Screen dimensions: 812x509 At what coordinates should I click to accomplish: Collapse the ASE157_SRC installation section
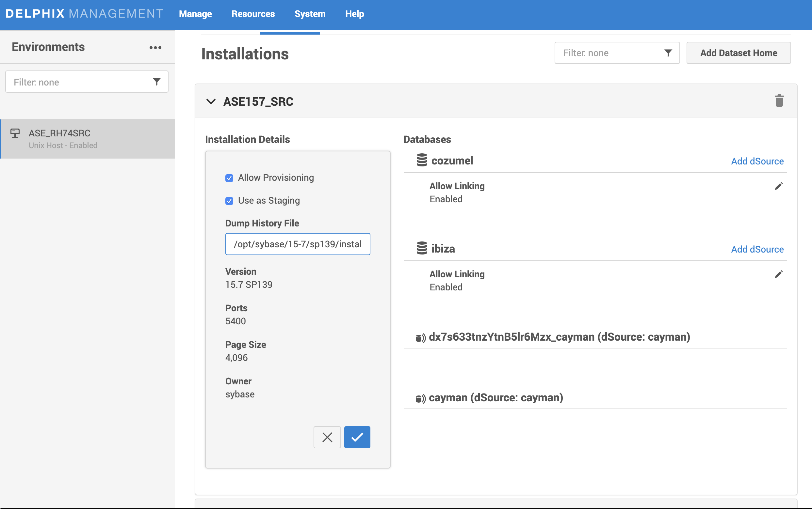(x=211, y=101)
